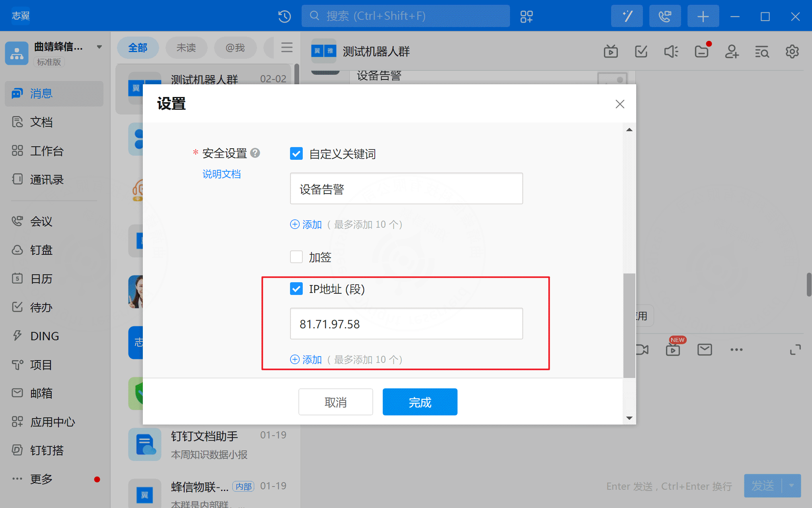Click 添加 link under the keyword field
Image resolution: width=812 pixels, height=508 pixels.
point(306,225)
